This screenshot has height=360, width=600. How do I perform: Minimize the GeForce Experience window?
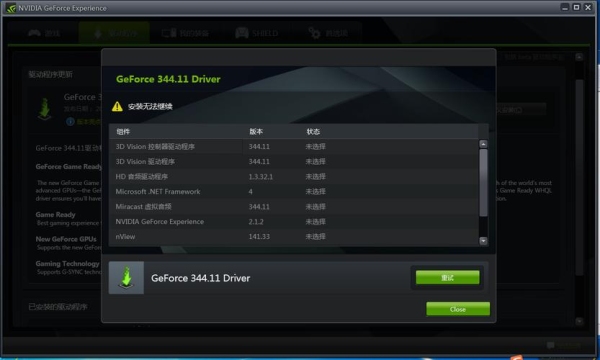[x=565, y=7]
